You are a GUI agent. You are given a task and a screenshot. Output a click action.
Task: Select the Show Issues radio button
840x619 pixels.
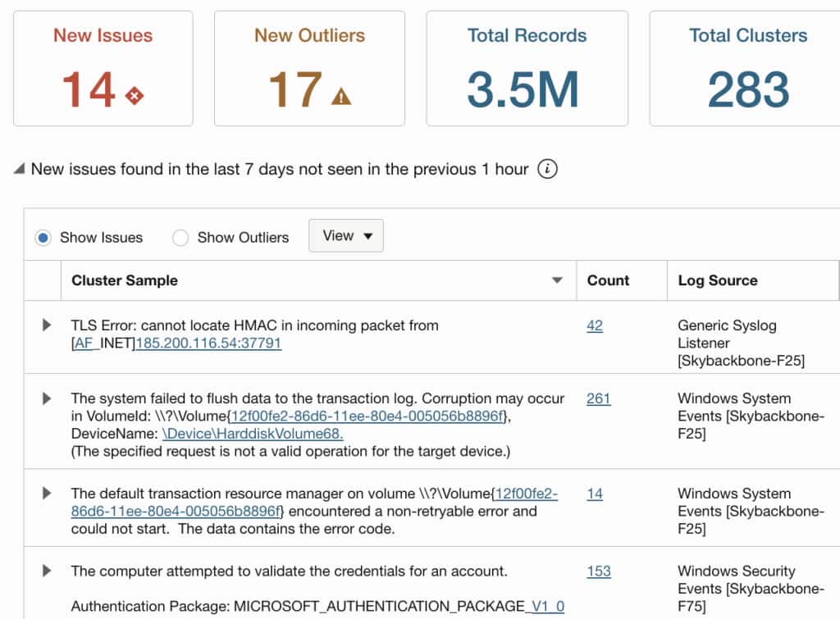tap(42, 238)
